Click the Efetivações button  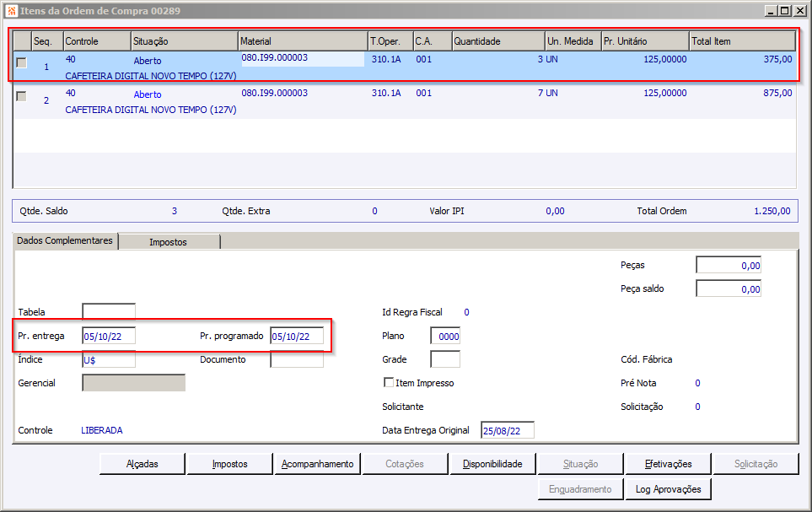tap(668, 464)
